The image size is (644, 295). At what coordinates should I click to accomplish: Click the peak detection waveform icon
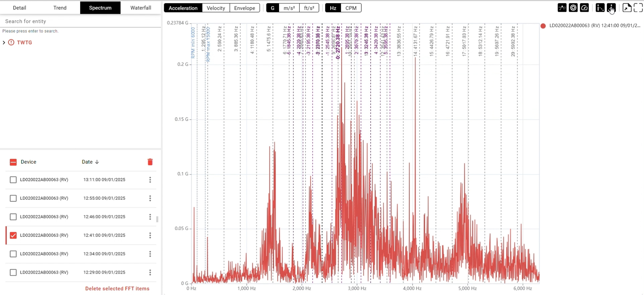pyautogui.click(x=562, y=8)
